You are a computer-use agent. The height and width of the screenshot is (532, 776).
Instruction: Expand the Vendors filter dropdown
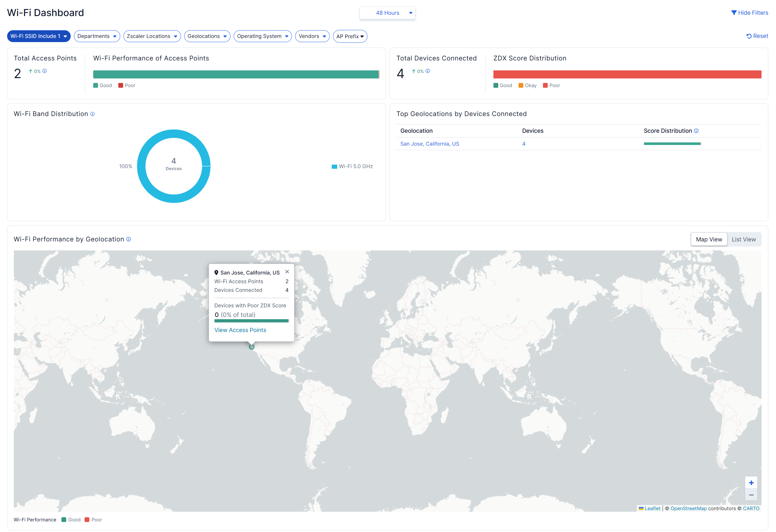312,36
